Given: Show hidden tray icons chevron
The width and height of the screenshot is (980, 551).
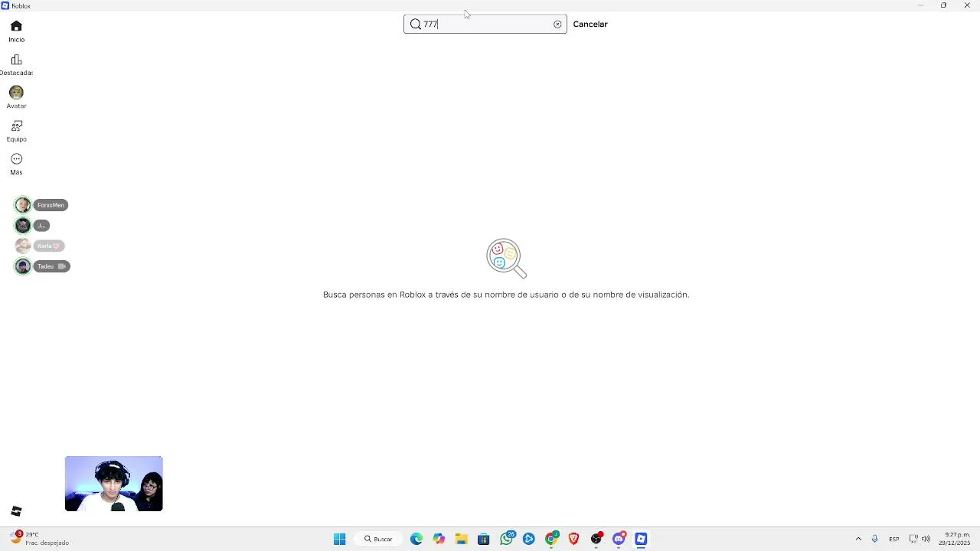Looking at the screenshot, I should coord(858,540).
